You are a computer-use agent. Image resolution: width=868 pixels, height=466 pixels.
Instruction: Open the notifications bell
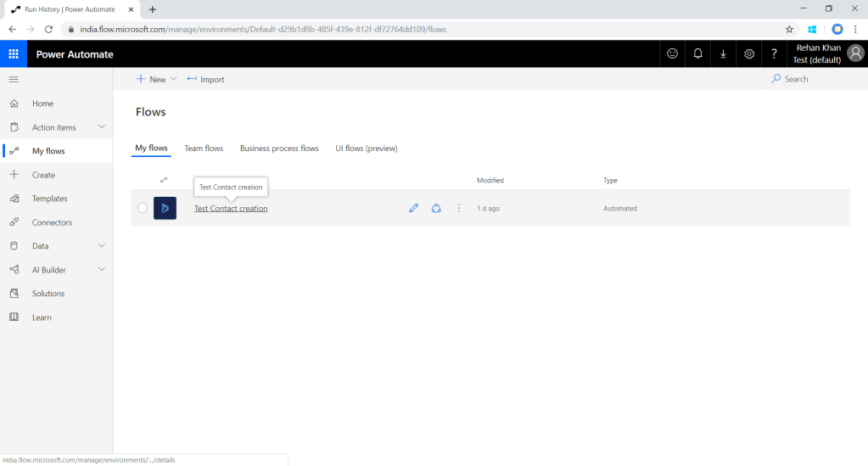[697, 54]
